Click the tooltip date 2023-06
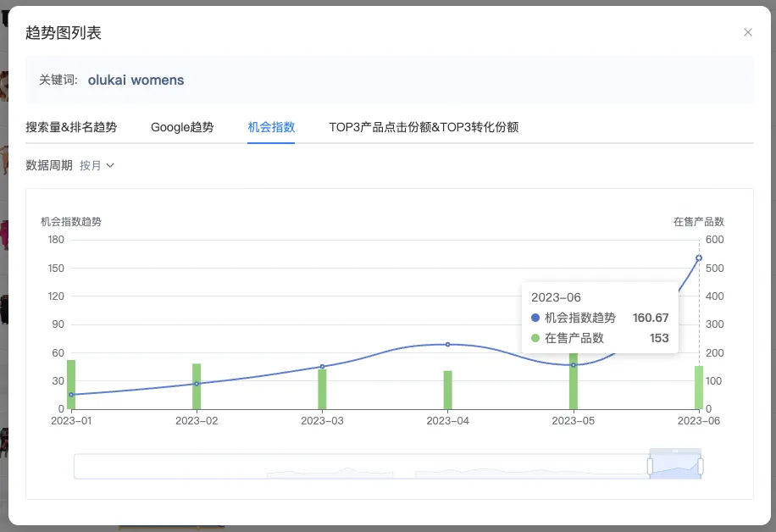Viewport: 776px width, 532px height. (556, 297)
